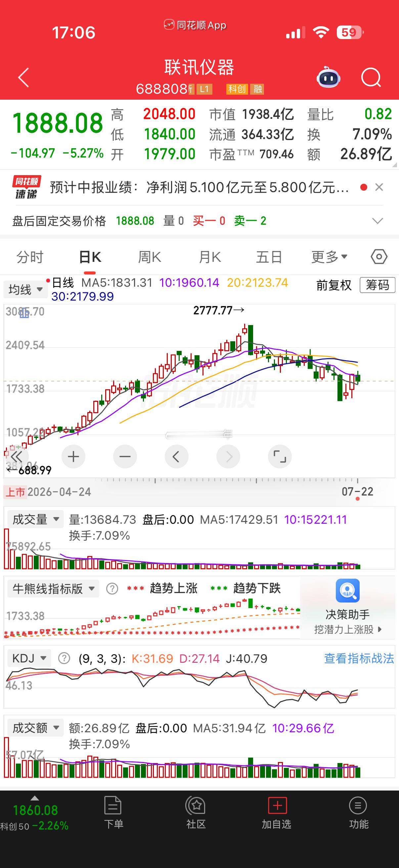Tap the 07-22 date marker on timeline

pos(357,492)
